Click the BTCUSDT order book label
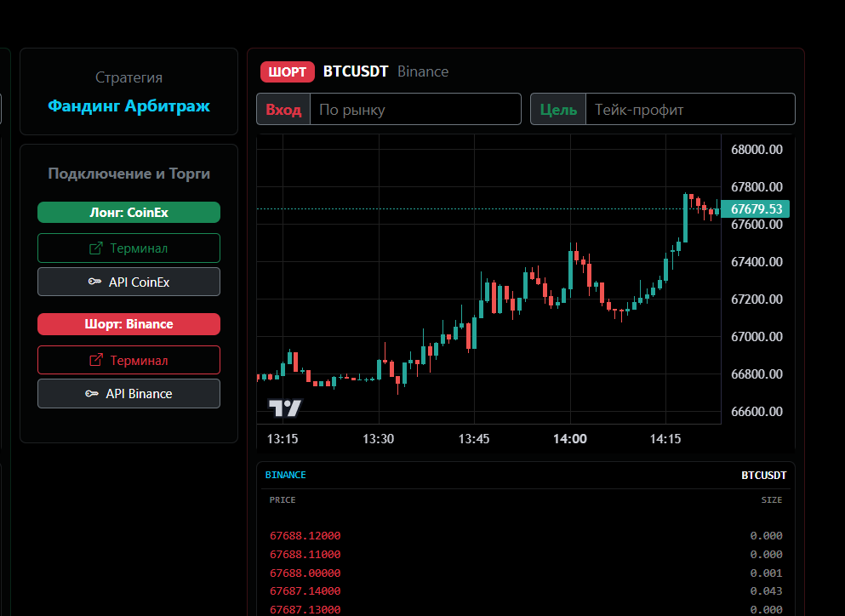Viewport: 845px width, 616px height. click(x=763, y=476)
